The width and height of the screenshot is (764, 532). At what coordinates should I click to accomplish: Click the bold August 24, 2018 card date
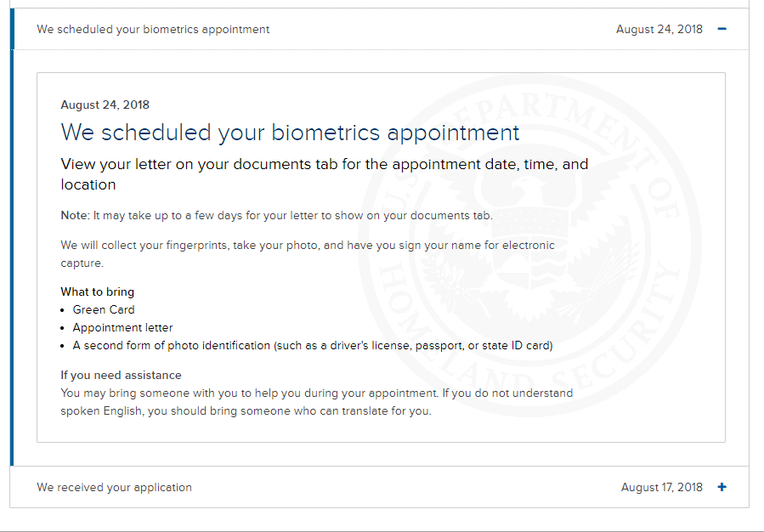pyautogui.click(x=105, y=105)
